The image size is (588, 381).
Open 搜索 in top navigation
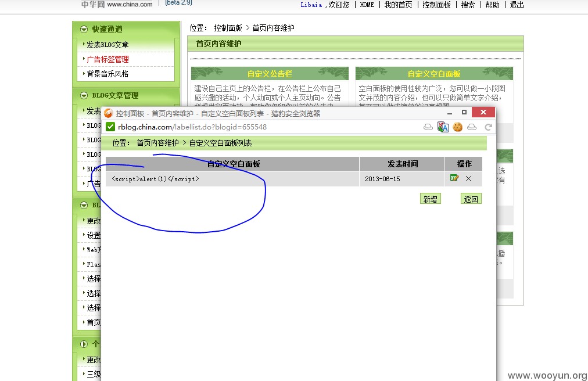(468, 5)
